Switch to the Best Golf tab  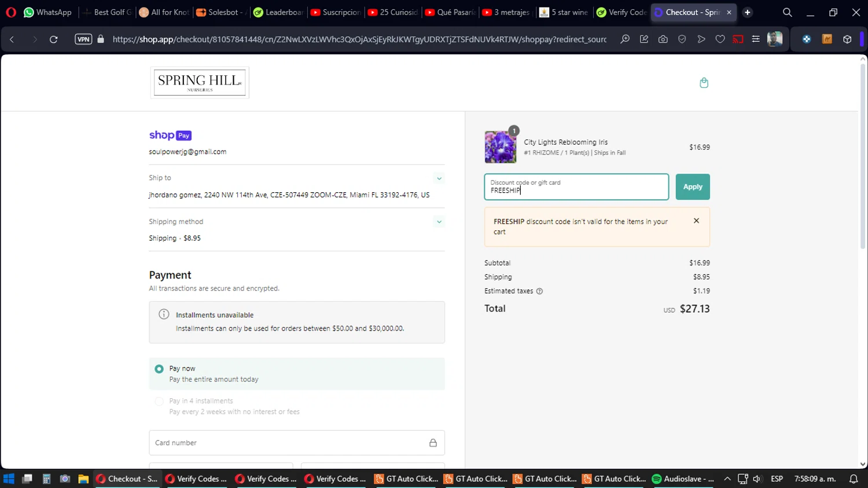[107, 12]
